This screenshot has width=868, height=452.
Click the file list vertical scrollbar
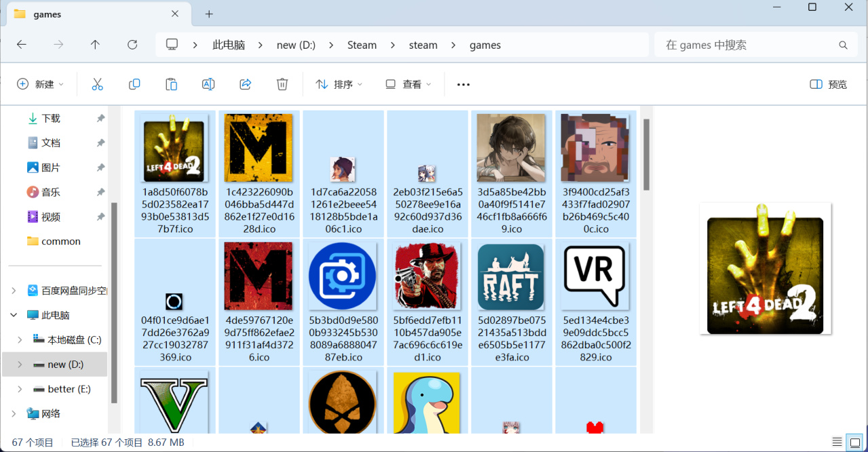(x=646, y=155)
